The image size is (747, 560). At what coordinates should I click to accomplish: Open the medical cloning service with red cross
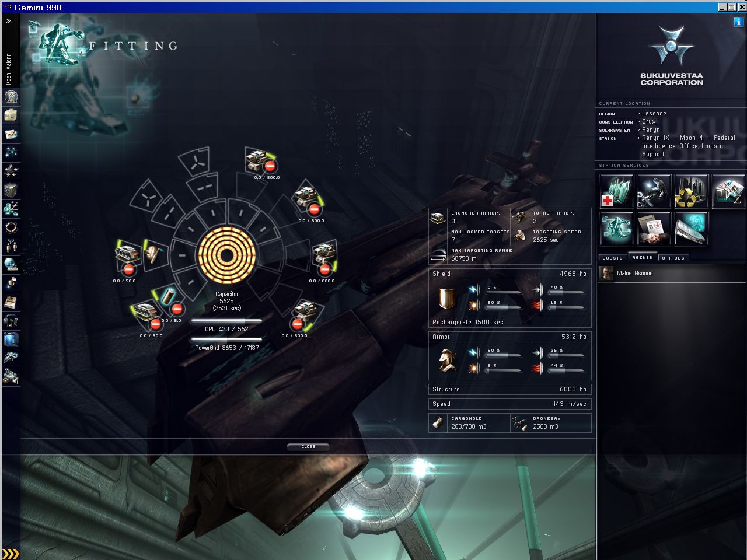pos(617,191)
